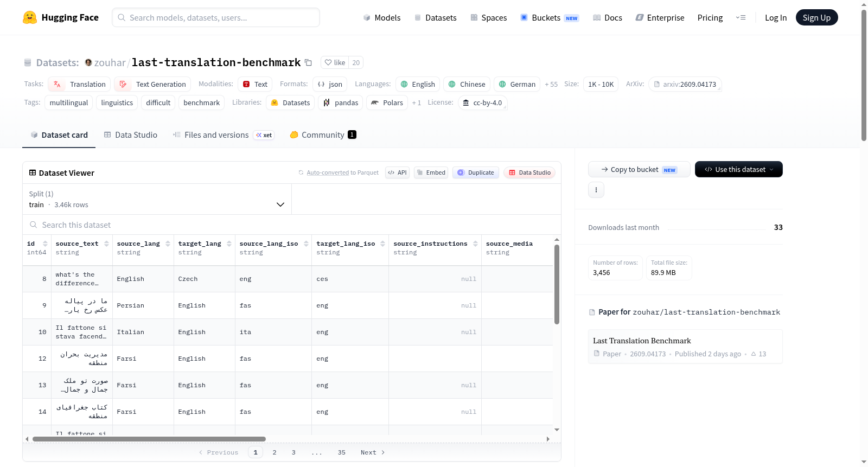This screenshot has height=467, width=868.
Task: Click the API button in Dataset Viewer
Action: click(397, 172)
